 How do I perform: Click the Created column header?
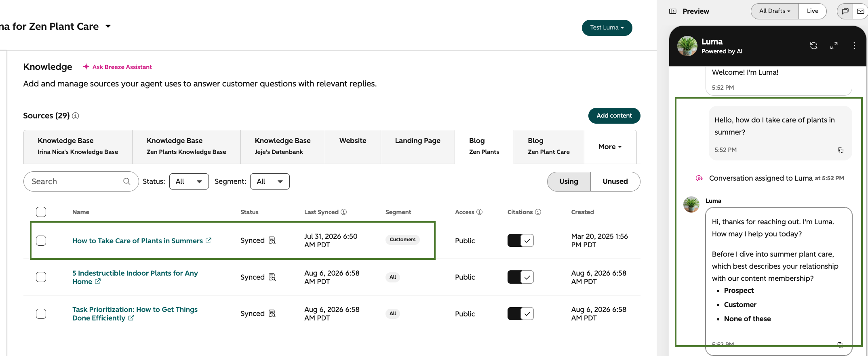[583, 212]
